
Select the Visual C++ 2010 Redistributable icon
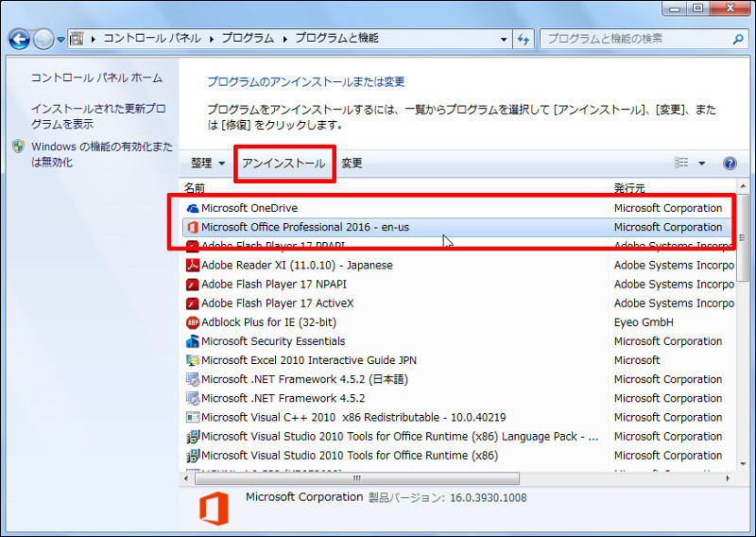[x=193, y=417]
